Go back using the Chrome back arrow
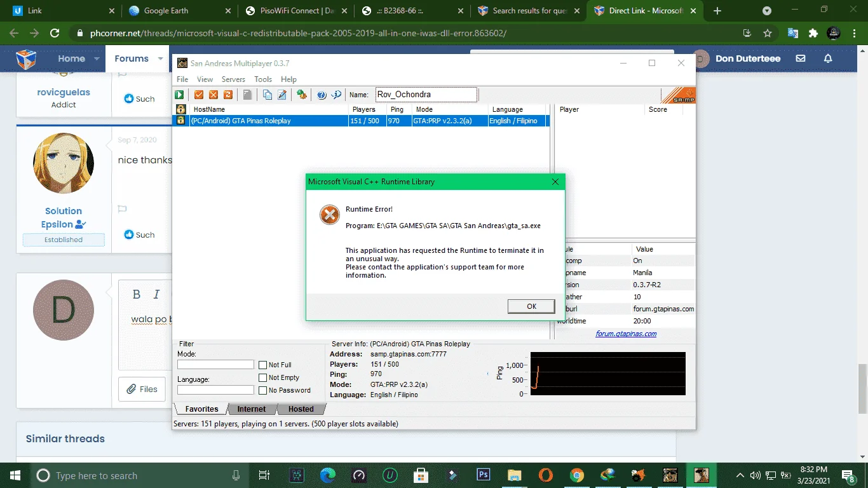868x488 pixels. point(14,33)
